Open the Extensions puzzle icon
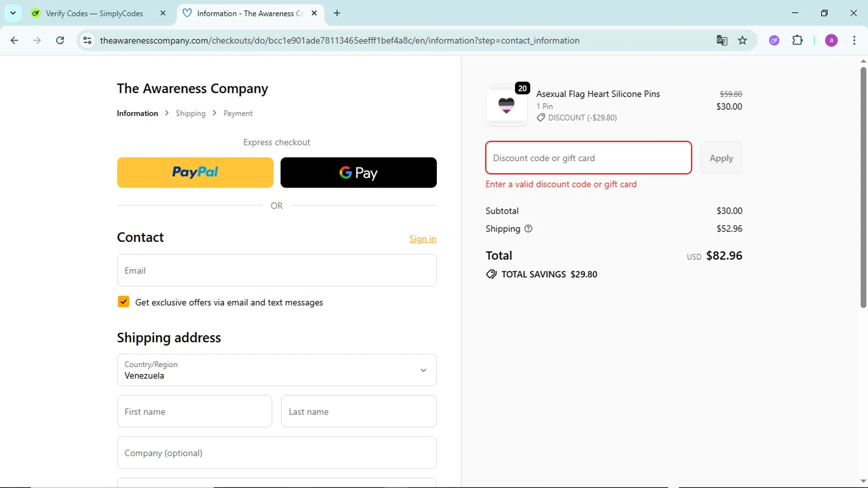The width and height of the screenshot is (868, 488). tap(797, 41)
